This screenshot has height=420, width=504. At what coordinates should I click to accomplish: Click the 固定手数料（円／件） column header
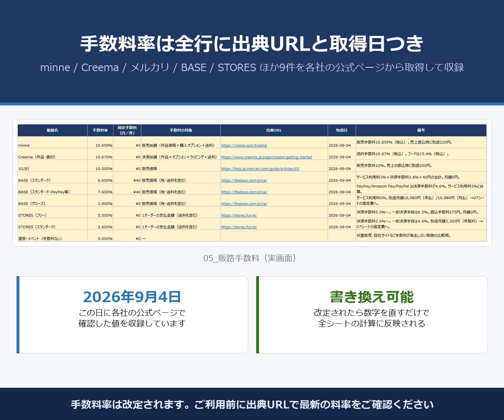(127, 130)
